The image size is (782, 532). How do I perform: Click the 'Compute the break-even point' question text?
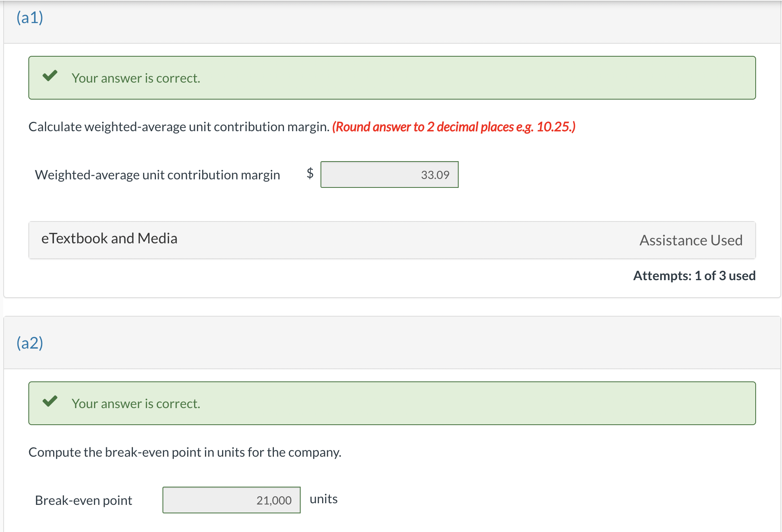tap(185, 452)
